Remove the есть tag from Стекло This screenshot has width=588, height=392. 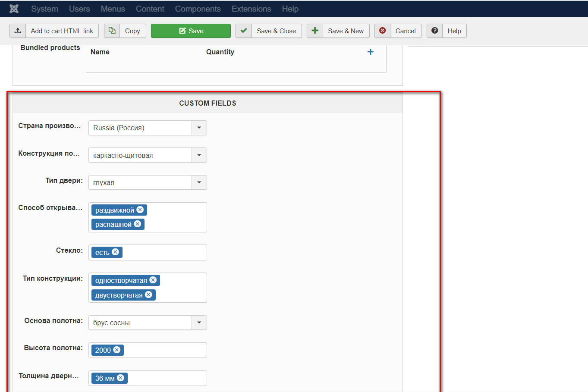click(116, 252)
